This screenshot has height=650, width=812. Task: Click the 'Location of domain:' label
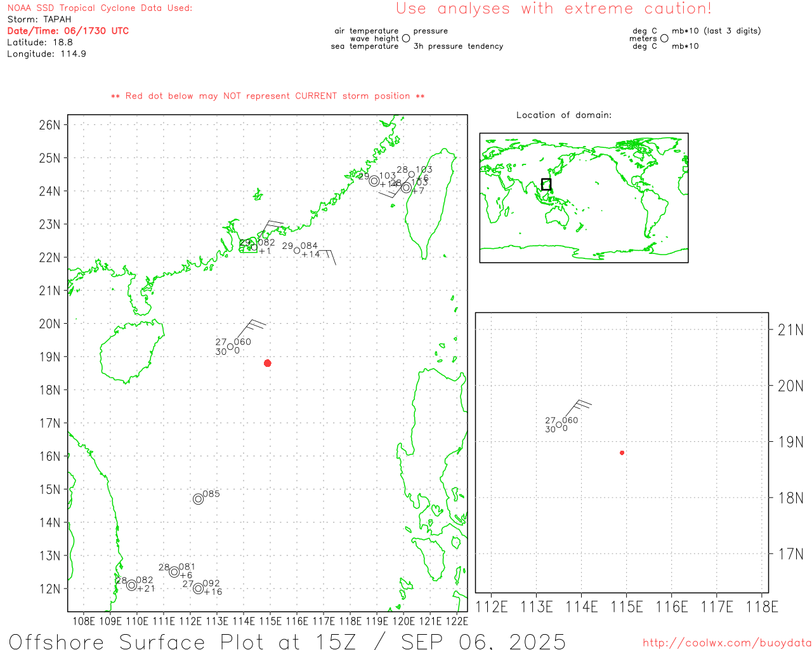coord(564,115)
